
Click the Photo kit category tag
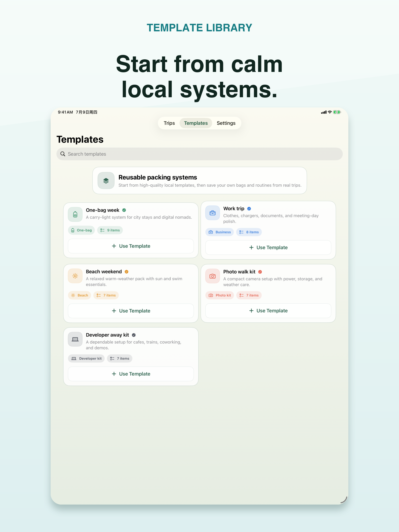pyautogui.click(x=220, y=295)
